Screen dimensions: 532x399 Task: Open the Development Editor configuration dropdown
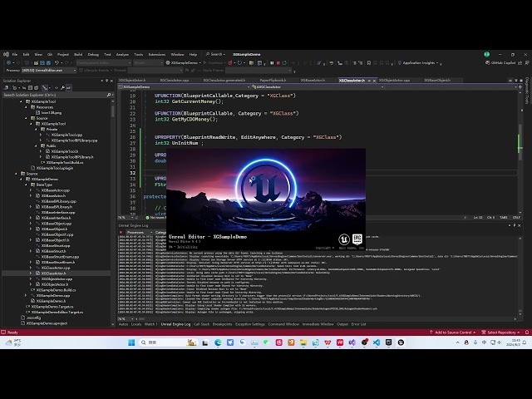pyautogui.click(x=103, y=63)
